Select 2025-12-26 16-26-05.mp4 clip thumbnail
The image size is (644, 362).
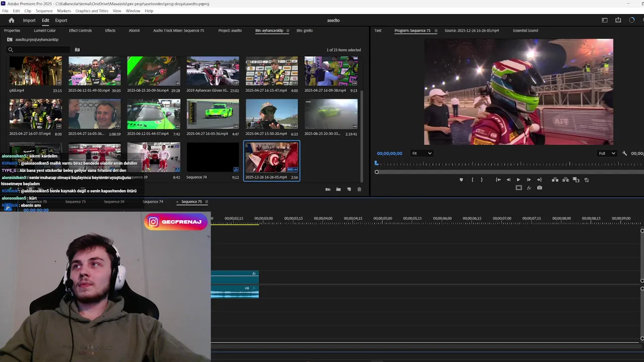[x=272, y=157]
